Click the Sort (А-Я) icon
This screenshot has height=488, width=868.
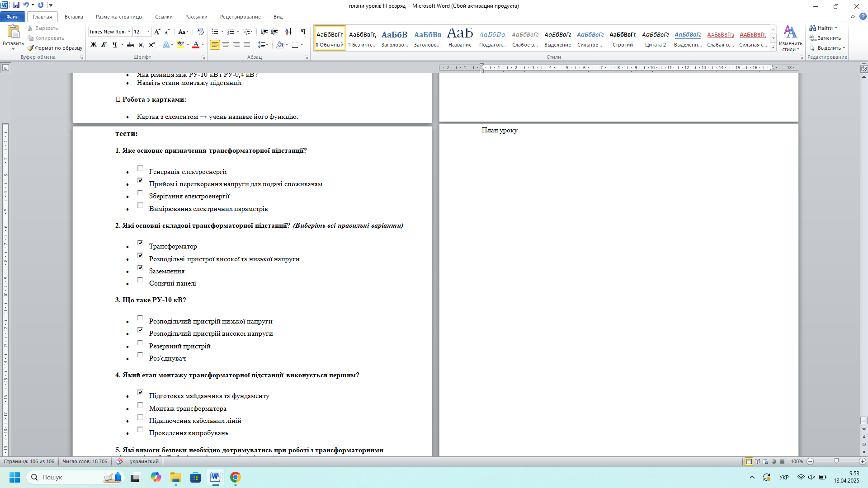(x=288, y=32)
